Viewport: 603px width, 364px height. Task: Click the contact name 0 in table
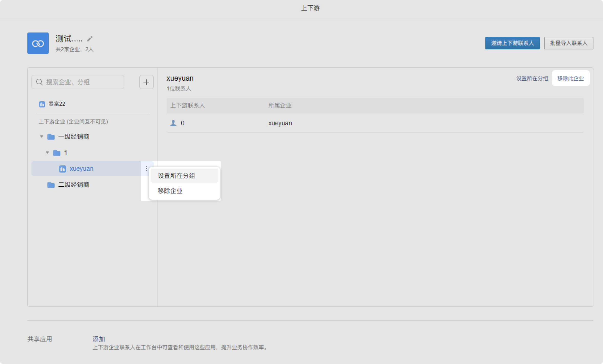[x=183, y=123]
